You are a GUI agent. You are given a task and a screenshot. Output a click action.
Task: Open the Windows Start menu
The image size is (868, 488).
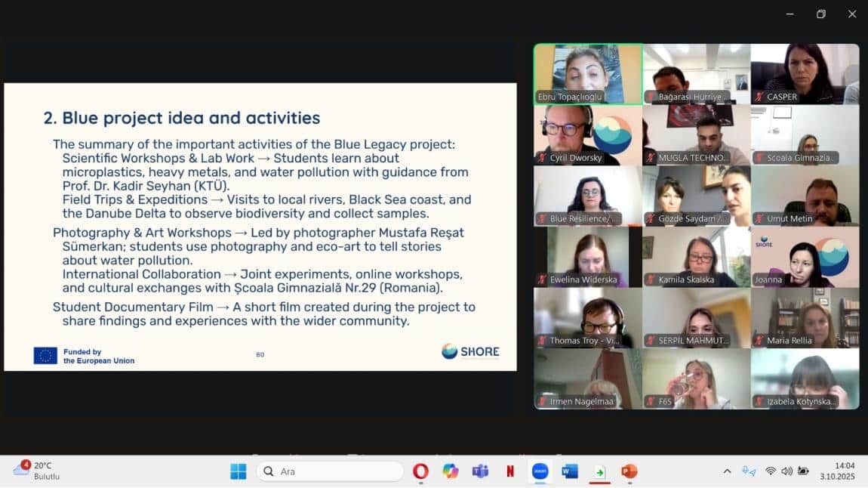[239, 471]
